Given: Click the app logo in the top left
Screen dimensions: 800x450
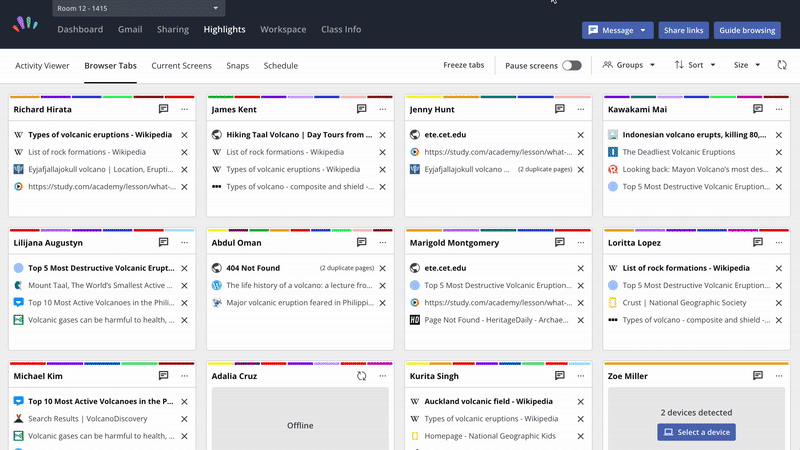Looking at the screenshot, I should coord(24,24).
